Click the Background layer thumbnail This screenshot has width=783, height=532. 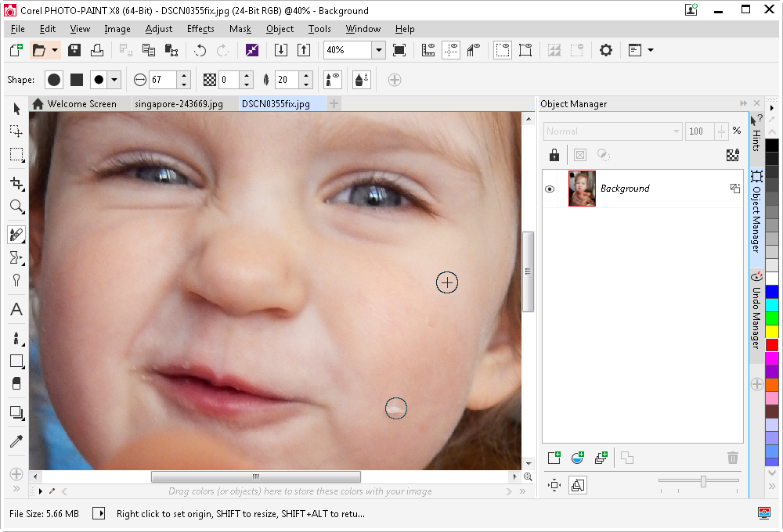(x=582, y=189)
